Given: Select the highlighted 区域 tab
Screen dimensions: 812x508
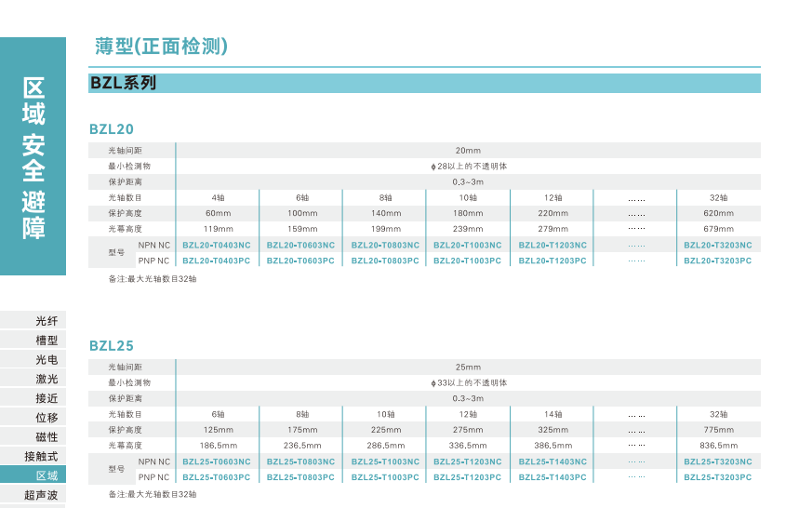Looking at the screenshot, I should 47,476.
